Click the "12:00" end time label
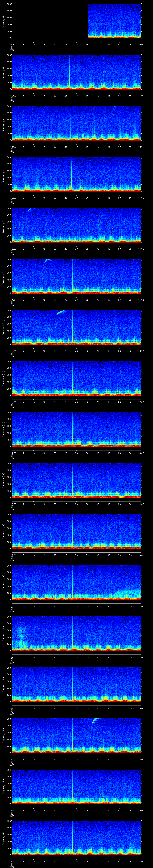The width and height of the screenshot is (153, 868). [141, 147]
